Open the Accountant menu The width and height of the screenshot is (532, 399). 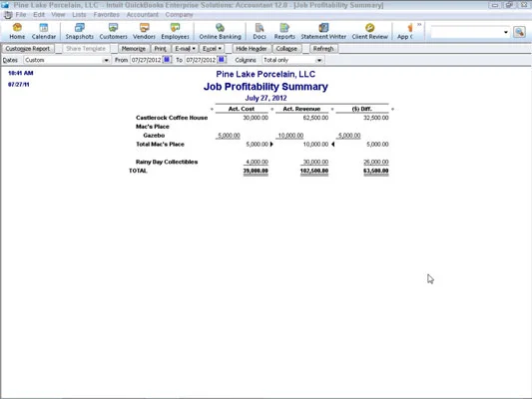[x=142, y=15]
